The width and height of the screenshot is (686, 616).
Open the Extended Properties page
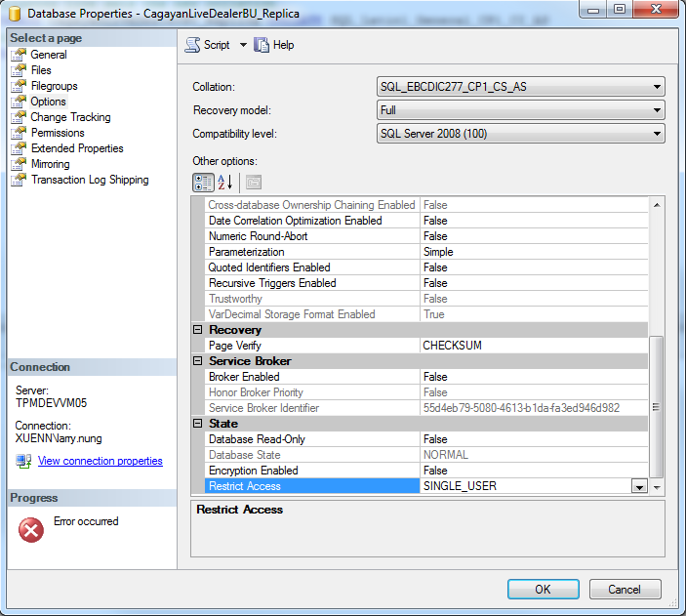pyautogui.click(x=77, y=148)
